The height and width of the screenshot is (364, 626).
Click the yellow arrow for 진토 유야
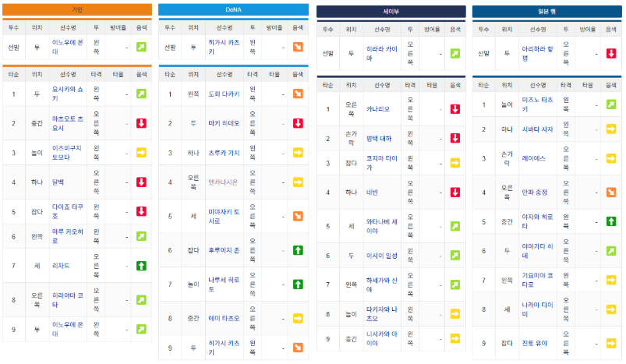tap(611, 343)
